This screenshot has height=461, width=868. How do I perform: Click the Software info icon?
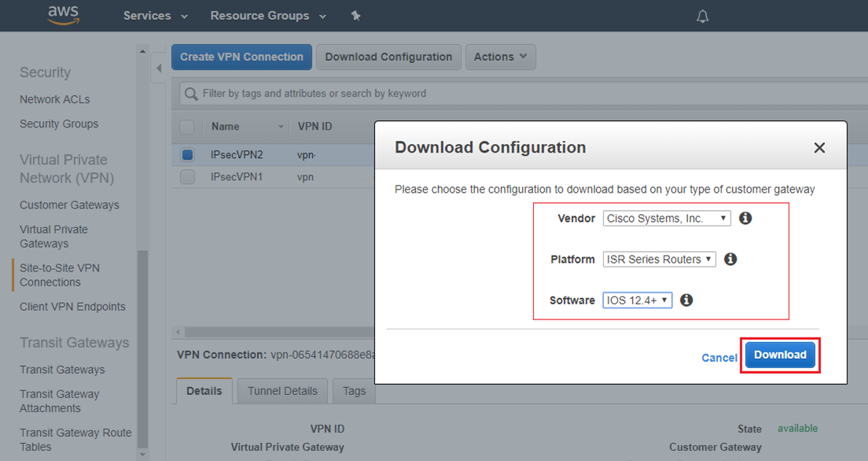pyautogui.click(x=686, y=301)
